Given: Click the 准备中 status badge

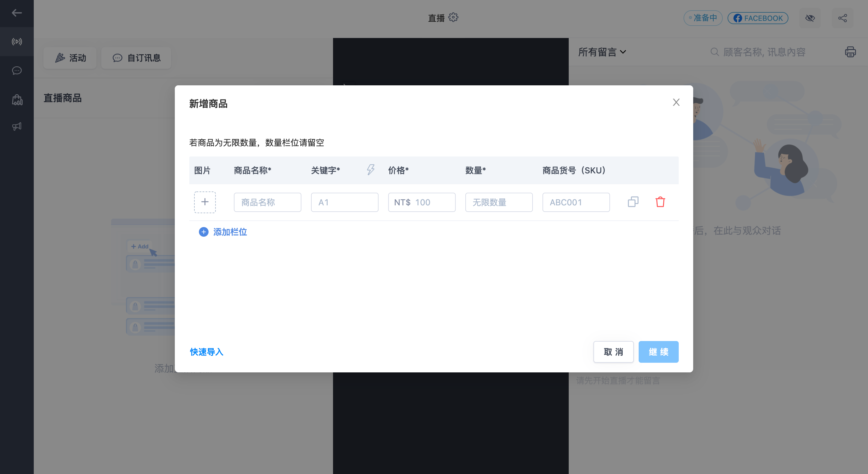Looking at the screenshot, I should pyautogui.click(x=703, y=18).
